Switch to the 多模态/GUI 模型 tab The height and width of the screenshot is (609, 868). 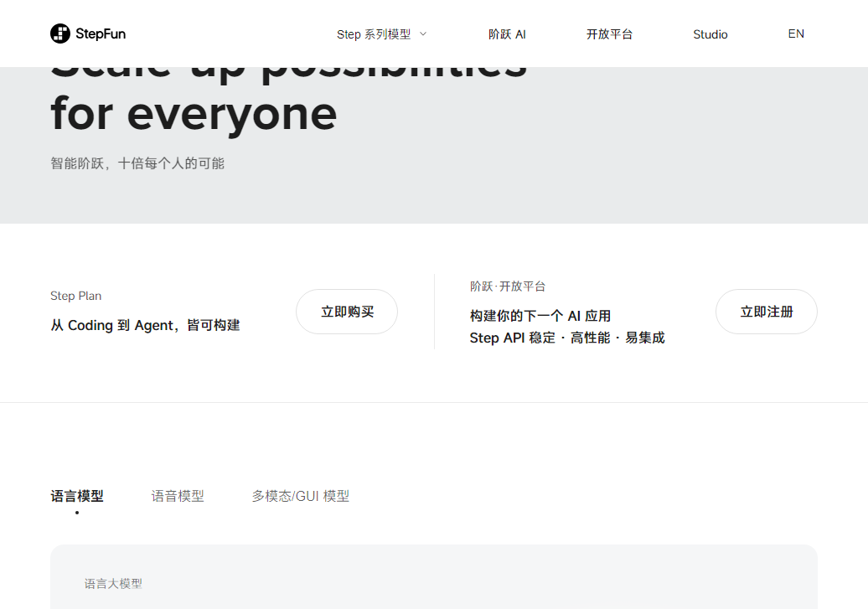tap(301, 496)
